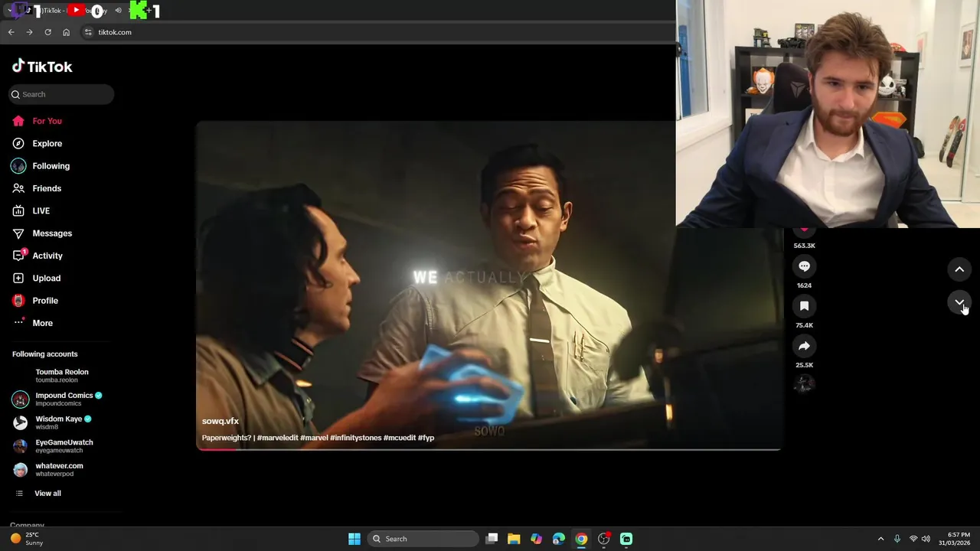Open the Wi-Fi network tray icon
Screen dimensions: 980x551
(x=913, y=539)
